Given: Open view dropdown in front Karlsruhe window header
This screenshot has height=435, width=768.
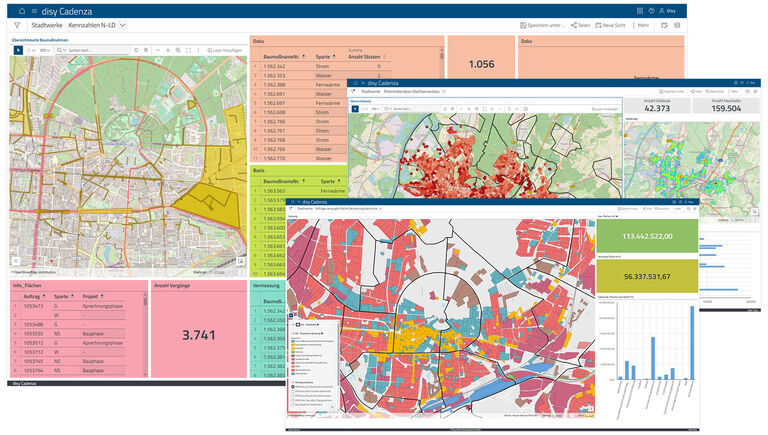Looking at the screenshot, I should tap(381, 209).
